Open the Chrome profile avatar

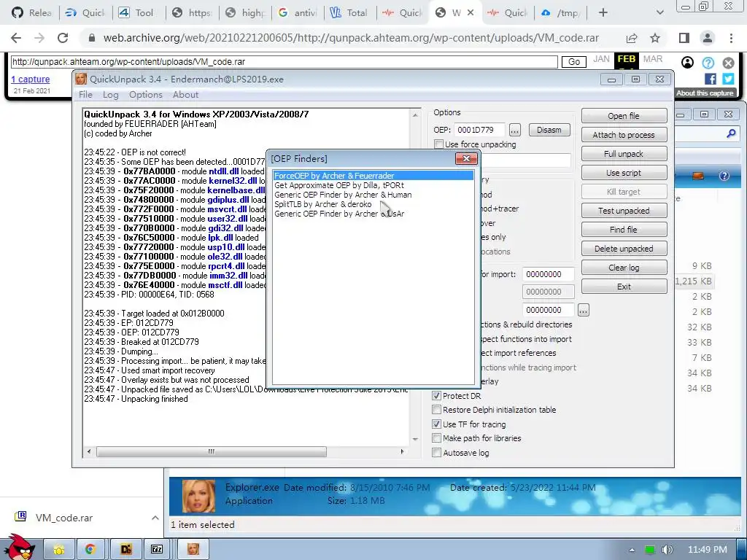(708, 38)
